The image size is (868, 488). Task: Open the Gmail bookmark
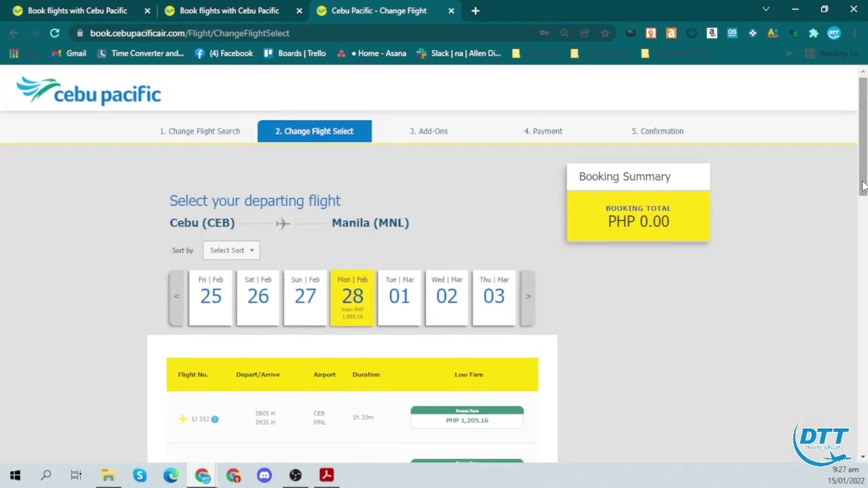[71, 53]
